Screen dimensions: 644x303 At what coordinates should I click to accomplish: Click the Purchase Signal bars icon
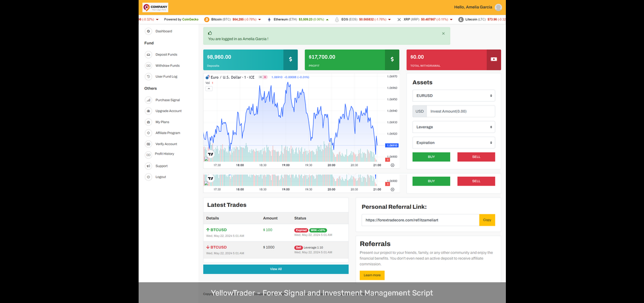click(x=149, y=100)
